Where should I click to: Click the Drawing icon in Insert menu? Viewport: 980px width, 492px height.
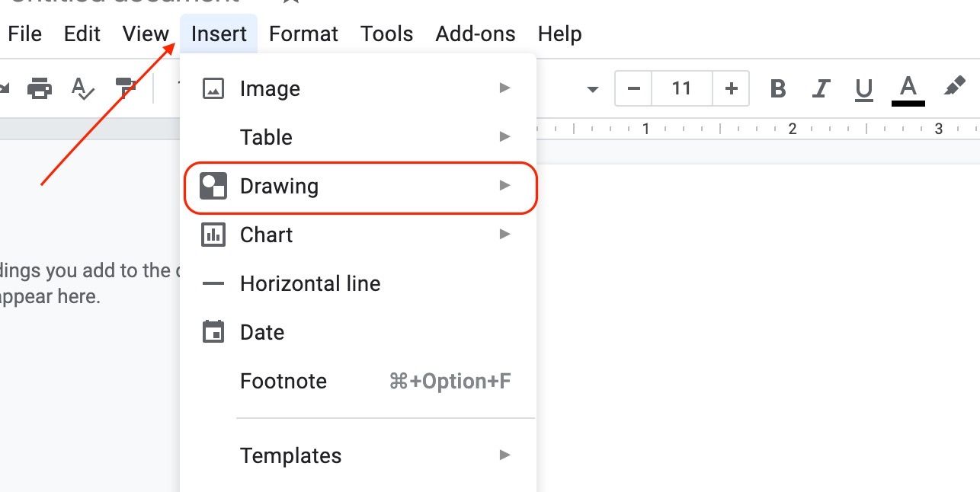click(x=214, y=185)
